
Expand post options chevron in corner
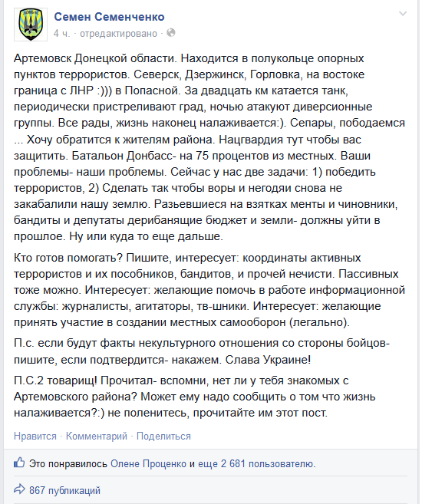click(403, 14)
